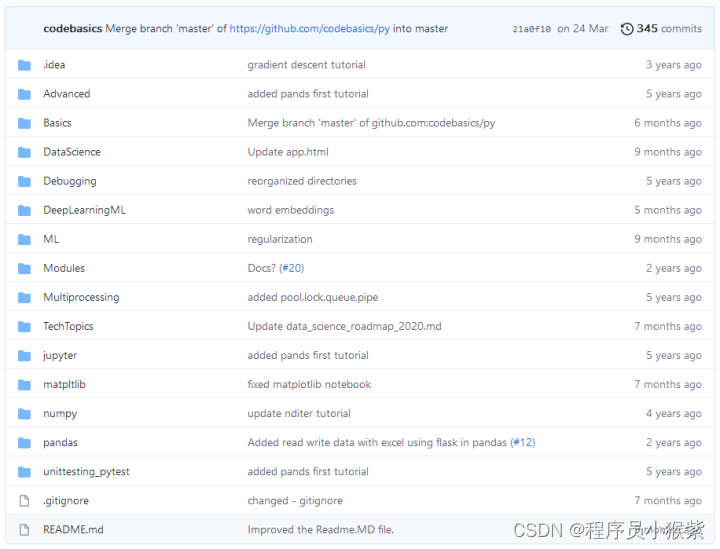Click 'added pool,lock,queue,pipe' commit message
This screenshot has width=720, height=549.
point(313,297)
